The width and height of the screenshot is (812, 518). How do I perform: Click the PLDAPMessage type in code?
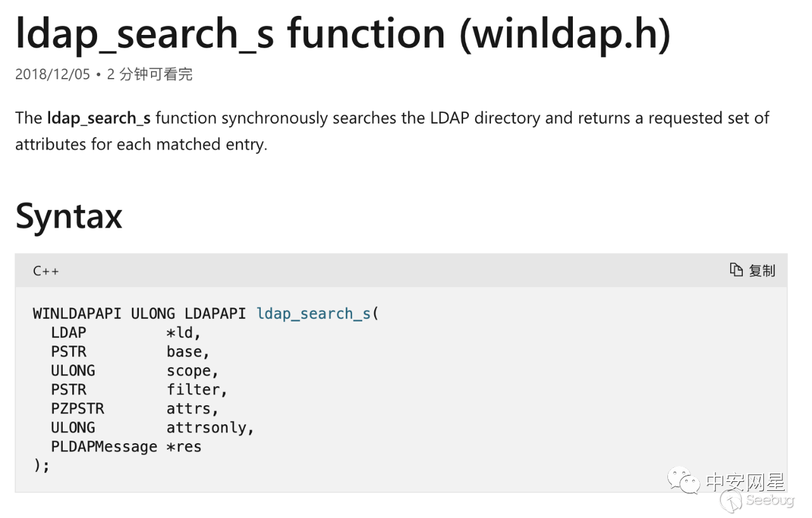(x=104, y=446)
